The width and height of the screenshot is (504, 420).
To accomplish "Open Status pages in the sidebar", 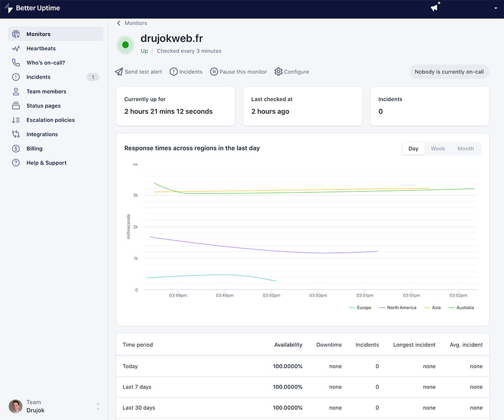I will [x=55, y=106].
